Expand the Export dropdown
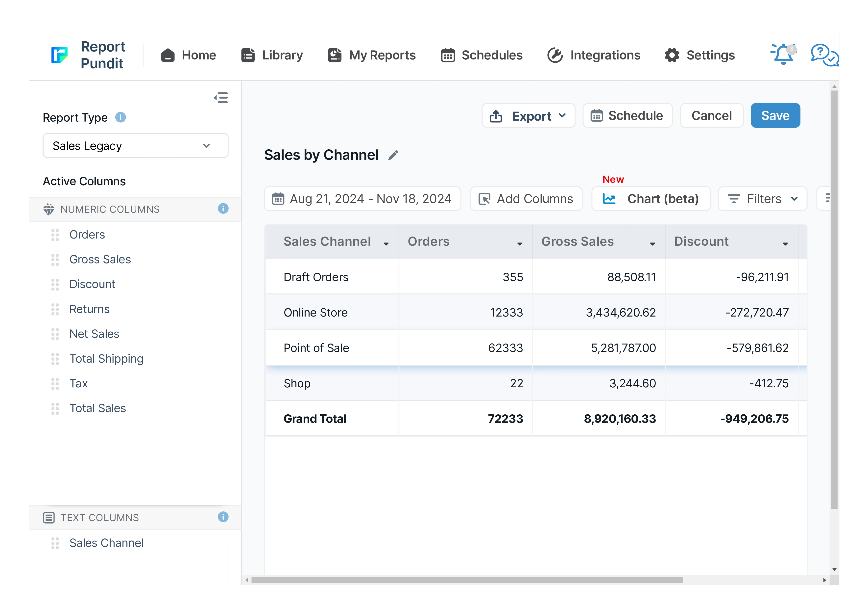The height and width of the screenshot is (614, 868). click(528, 116)
